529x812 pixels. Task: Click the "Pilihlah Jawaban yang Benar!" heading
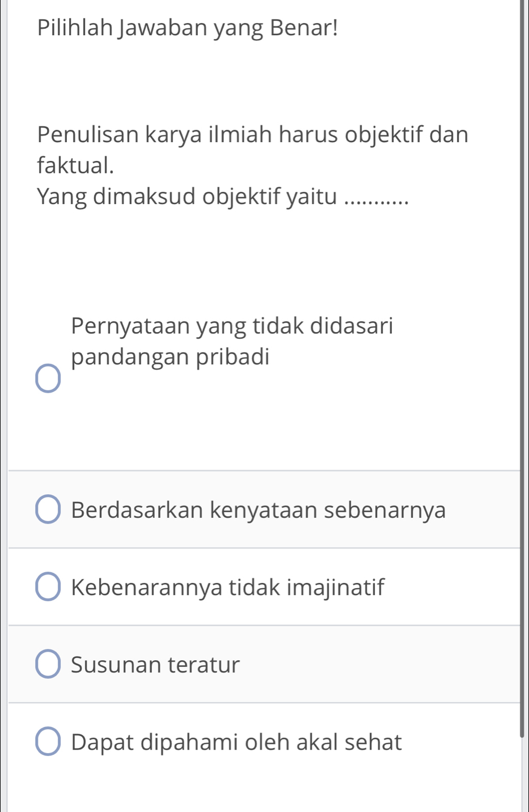(x=188, y=27)
